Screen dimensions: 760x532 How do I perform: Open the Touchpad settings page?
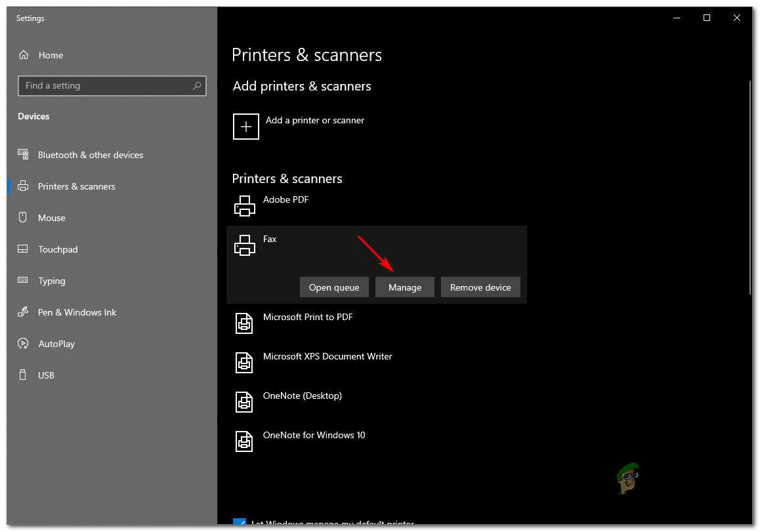pyautogui.click(x=58, y=249)
